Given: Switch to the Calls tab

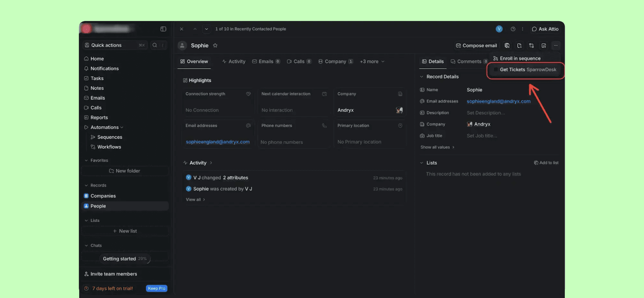Looking at the screenshot, I should click(299, 62).
